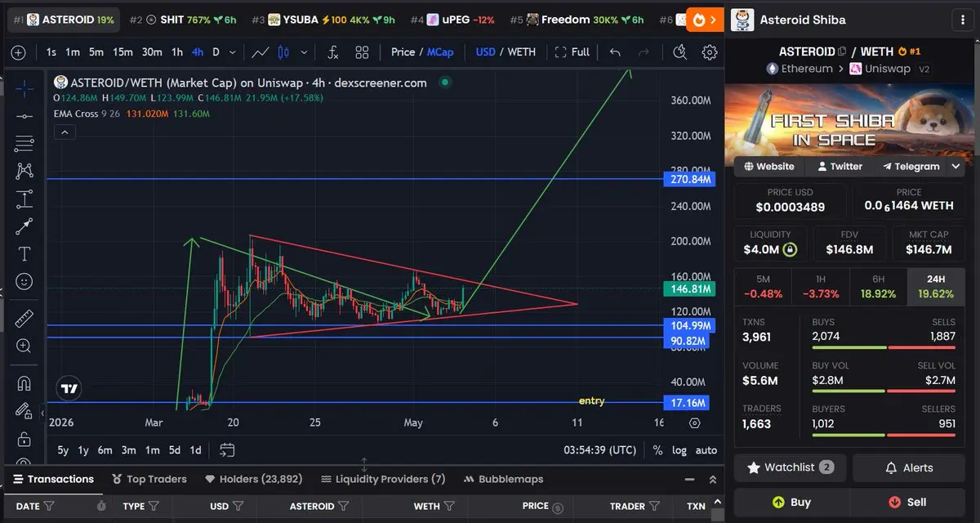
Task: Open quick search in chart toolbar
Action: [x=679, y=52]
